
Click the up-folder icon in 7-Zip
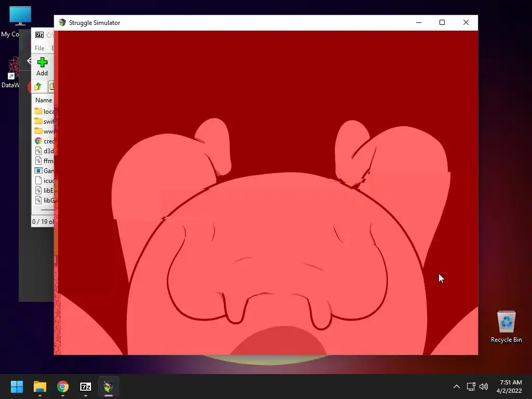tap(37, 87)
